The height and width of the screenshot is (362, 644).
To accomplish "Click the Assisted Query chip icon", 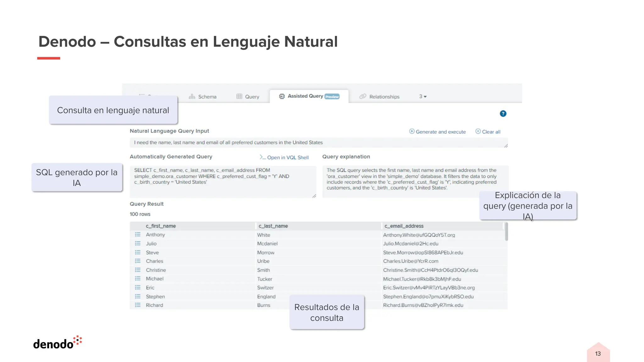I will 282,96.
